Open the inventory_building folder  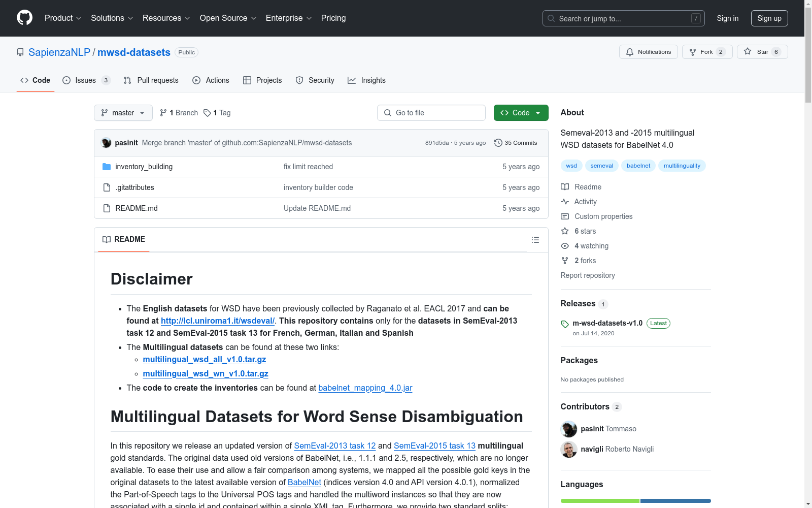pyautogui.click(x=144, y=167)
